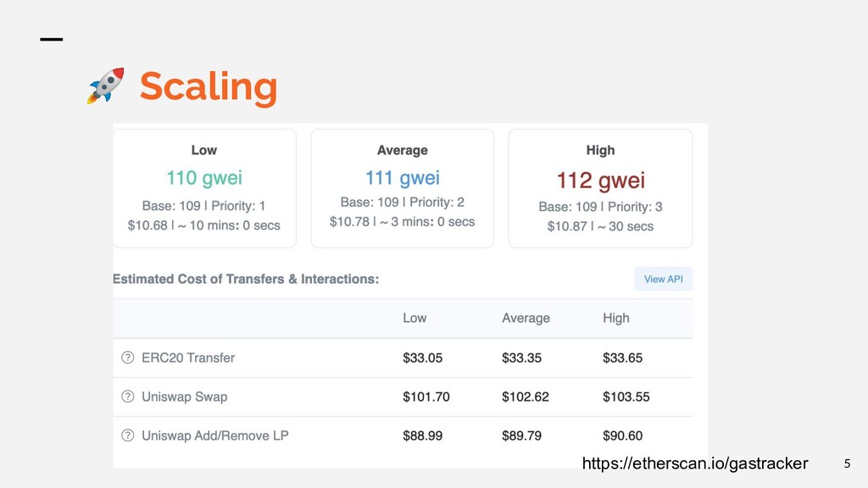Click the ERC20 Transfer help icon
Image resolution: width=868 pixels, height=488 pixels.
click(x=128, y=358)
